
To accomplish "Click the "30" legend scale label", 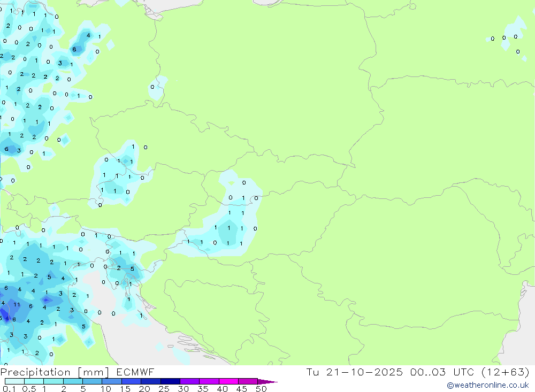I will [x=184, y=389].
